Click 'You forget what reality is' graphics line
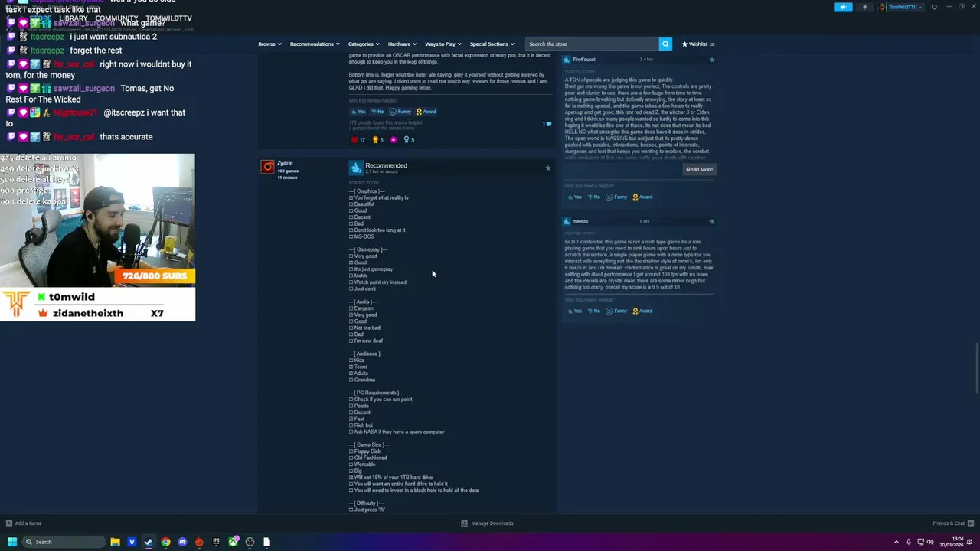The width and height of the screenshot is (980, 551). (379, 197)
